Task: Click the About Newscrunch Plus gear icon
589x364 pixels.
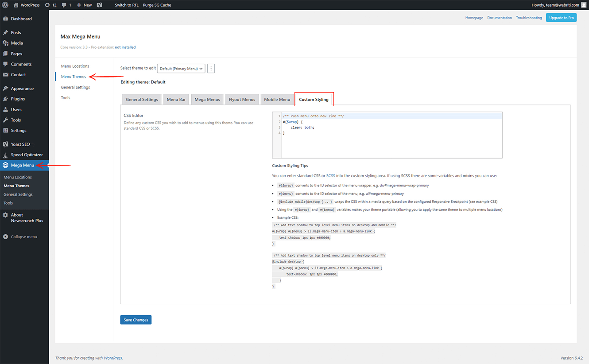Action: click(5, 215)
